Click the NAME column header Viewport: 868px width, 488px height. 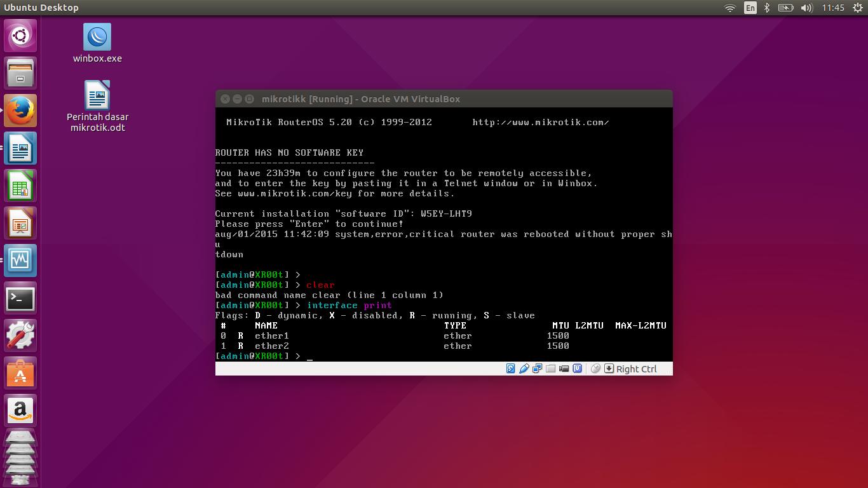266,325
